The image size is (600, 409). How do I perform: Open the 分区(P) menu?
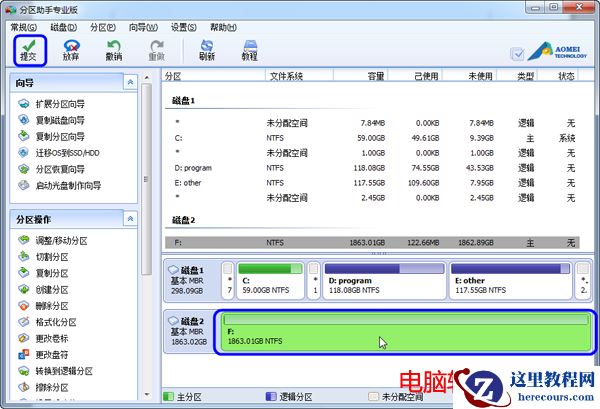coord(103,27)
